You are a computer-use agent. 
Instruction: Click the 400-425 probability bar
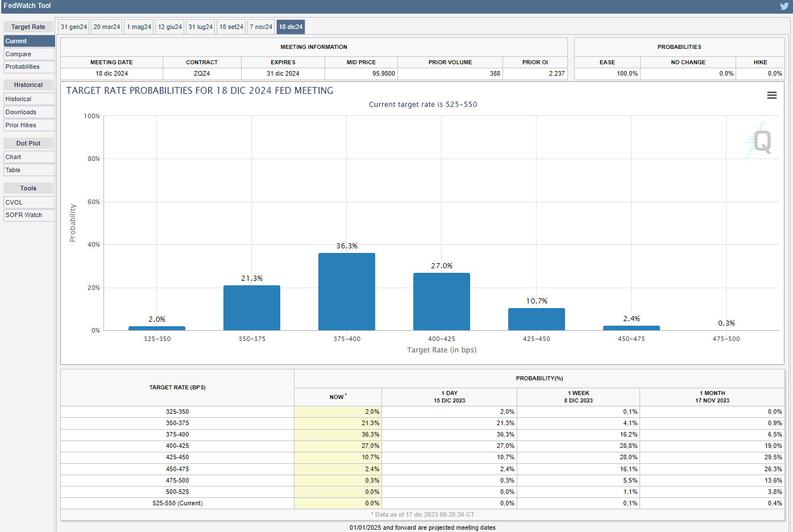pyautogui.click(x=442, y=301)
